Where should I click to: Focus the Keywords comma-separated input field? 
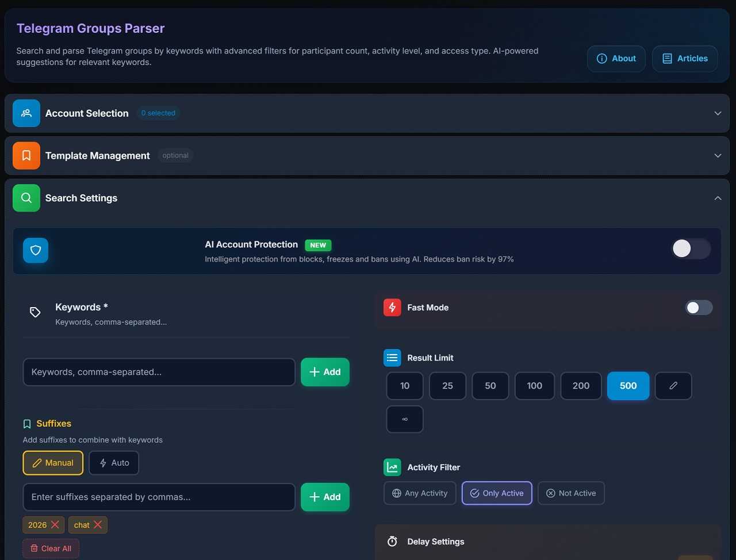159,372
